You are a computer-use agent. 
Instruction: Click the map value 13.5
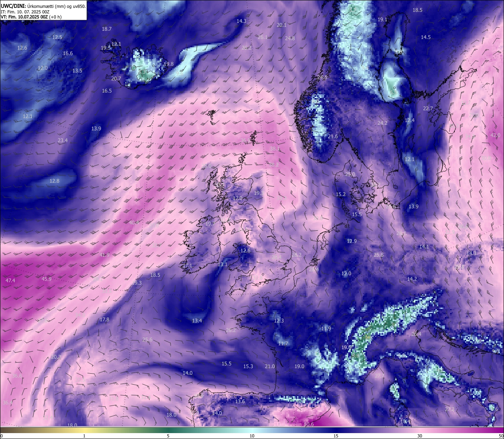tap(77, 71)
